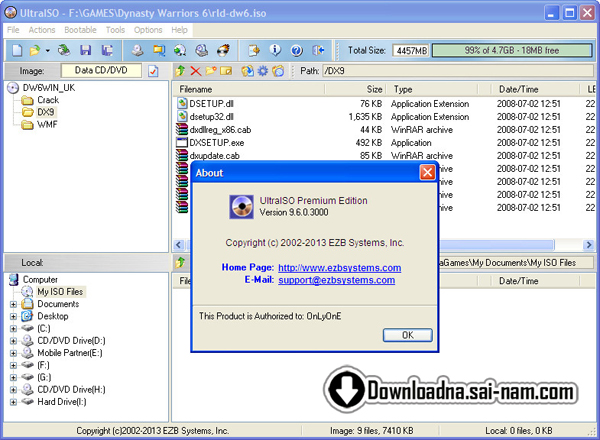600x440 pixels.
Task: Open the File menu
Action: point(13,30)
